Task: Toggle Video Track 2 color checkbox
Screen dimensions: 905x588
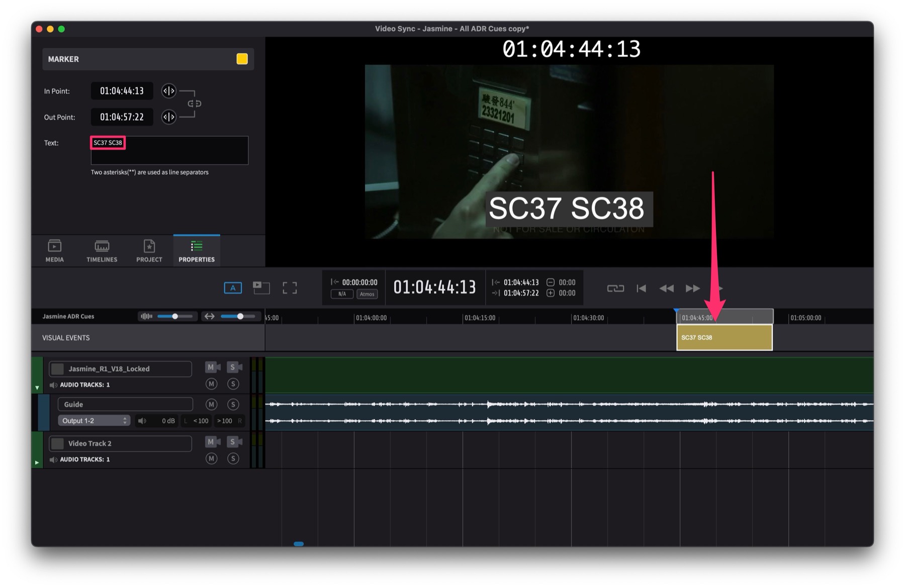Action: 58,443
